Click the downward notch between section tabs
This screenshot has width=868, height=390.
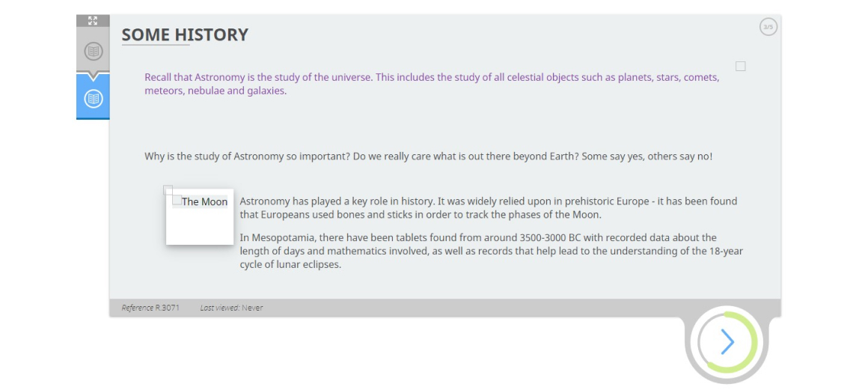click(93, 76)
